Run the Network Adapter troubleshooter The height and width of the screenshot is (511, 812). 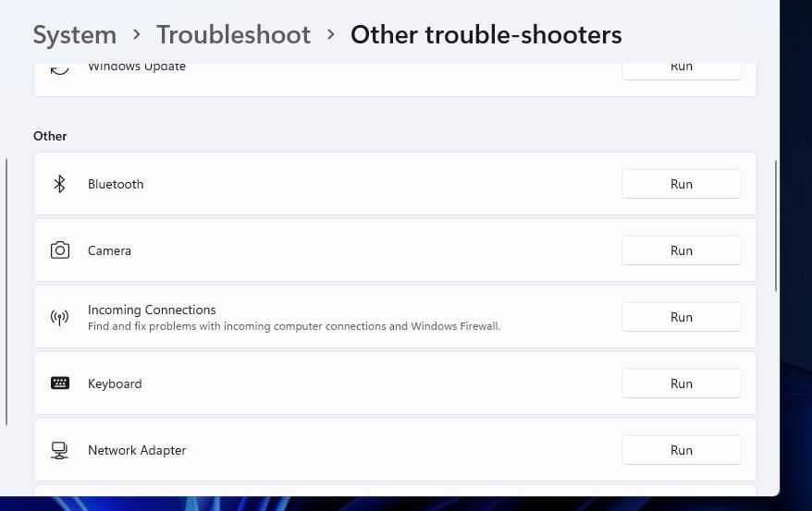point(681,450)
